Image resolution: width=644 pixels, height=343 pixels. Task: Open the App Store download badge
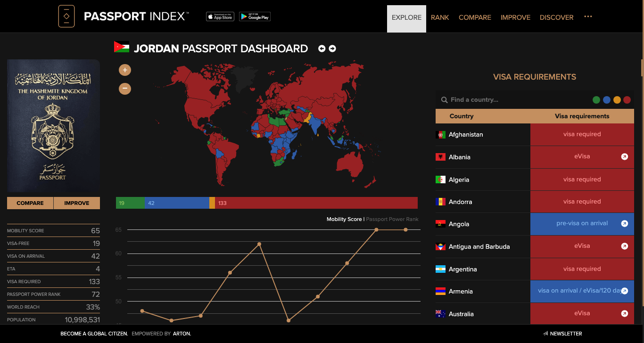point(220,16)
